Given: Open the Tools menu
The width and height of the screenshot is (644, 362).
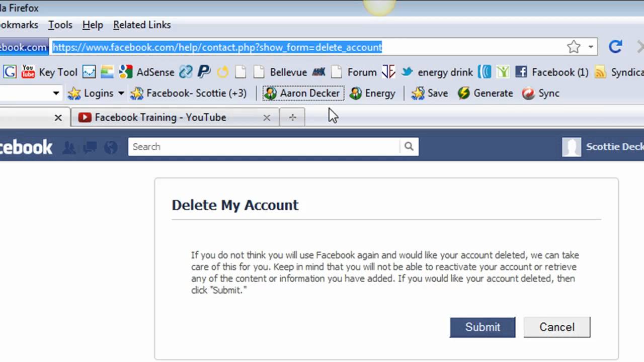Looking at the screenshot, I should 60,25.
